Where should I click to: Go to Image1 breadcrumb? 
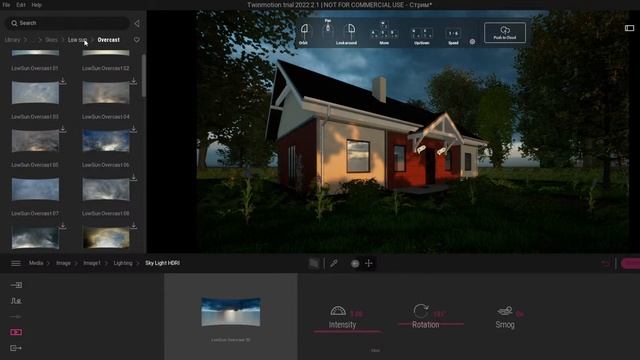click(x=92, y=263)
